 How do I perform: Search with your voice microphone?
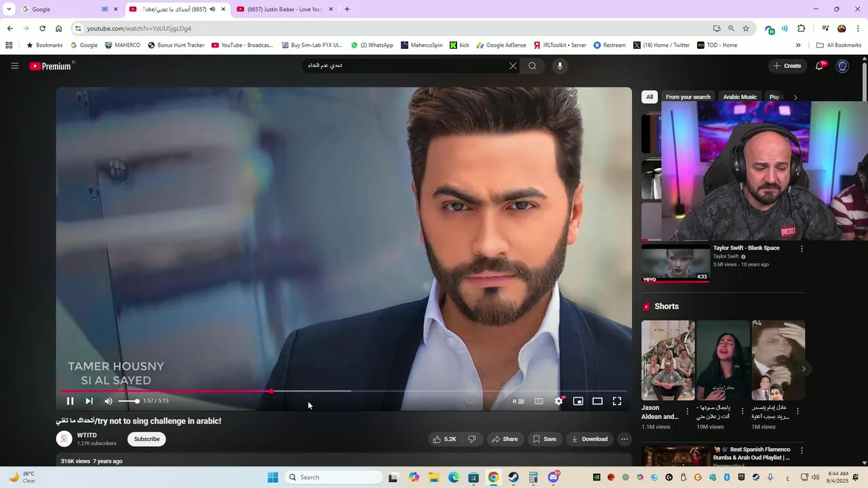[x=559, y=66]
